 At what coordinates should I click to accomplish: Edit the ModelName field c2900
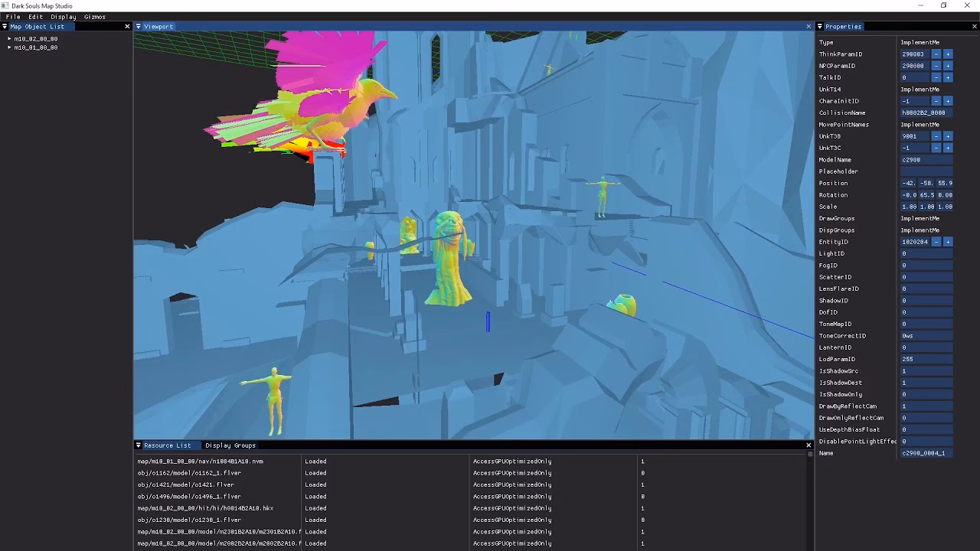pyautogui.click(x=926, y=160)
